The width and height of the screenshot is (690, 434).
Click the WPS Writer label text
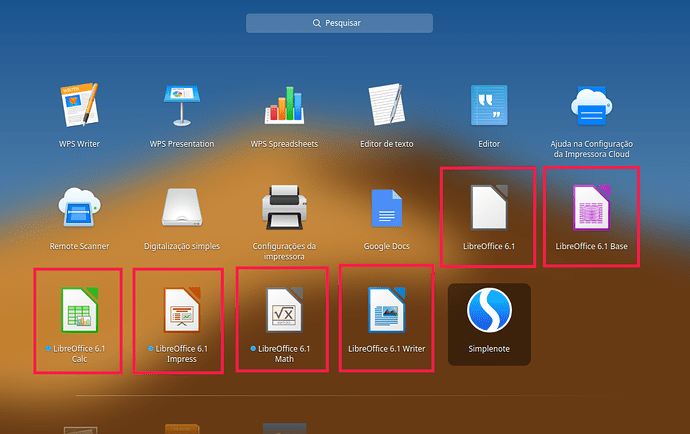click(79, 144)
